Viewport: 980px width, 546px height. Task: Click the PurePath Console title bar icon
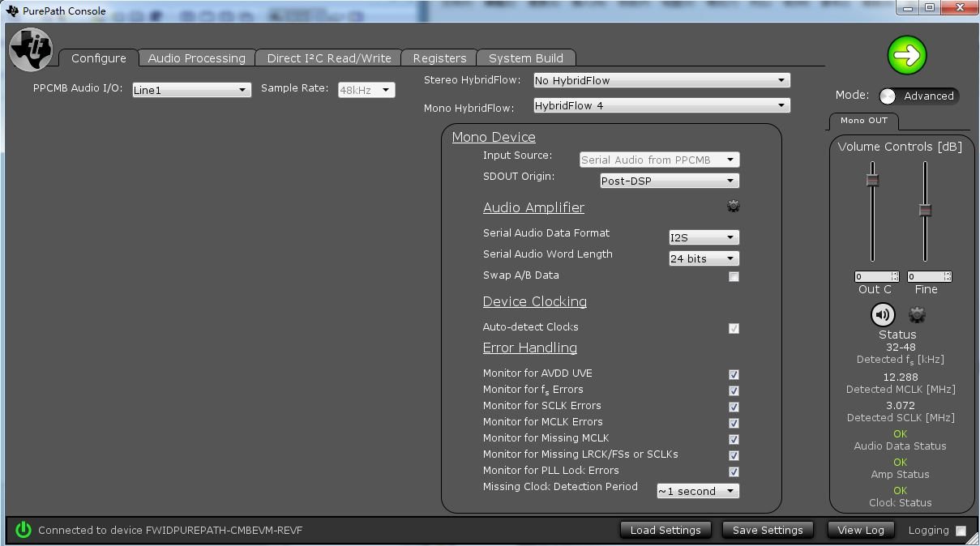tap(12, 11)
